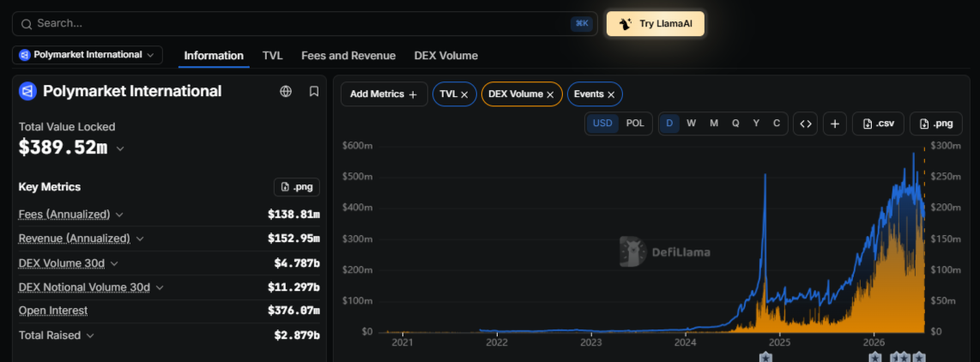Select monthly M interval
The image size is (980, 362).
(x=714, y=124)
